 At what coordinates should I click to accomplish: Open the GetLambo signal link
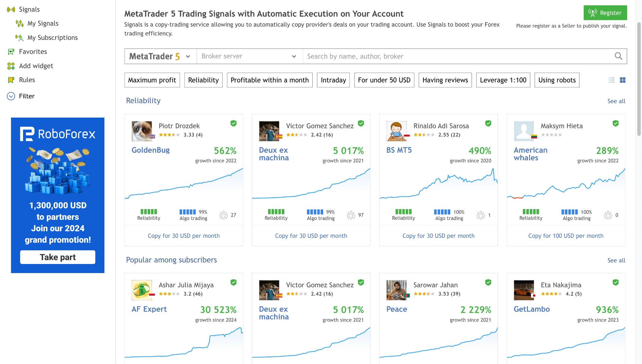(x=532, y=309)
